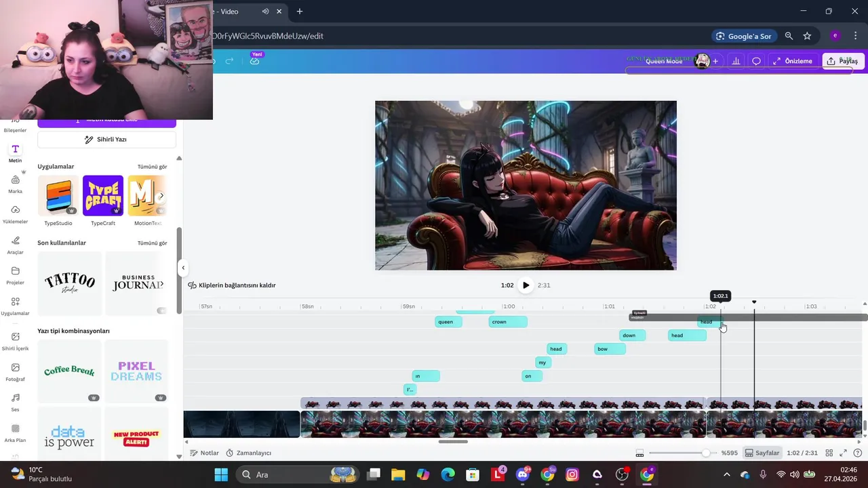Select the crown text clip on timeline
The height and width of the screenshot is (488, 868).
click(508, 322)
